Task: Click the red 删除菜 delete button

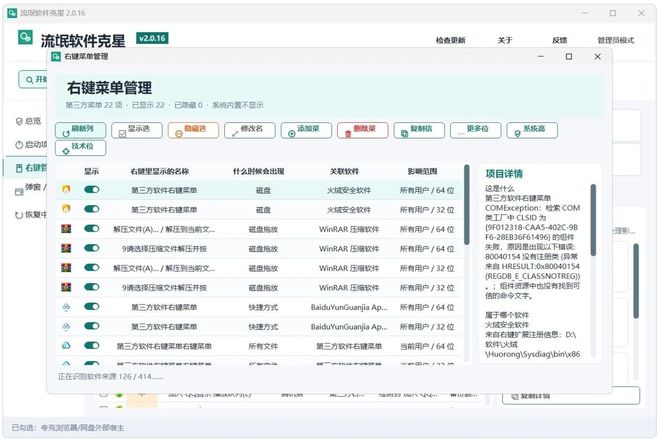Action: tap(363, 130)
